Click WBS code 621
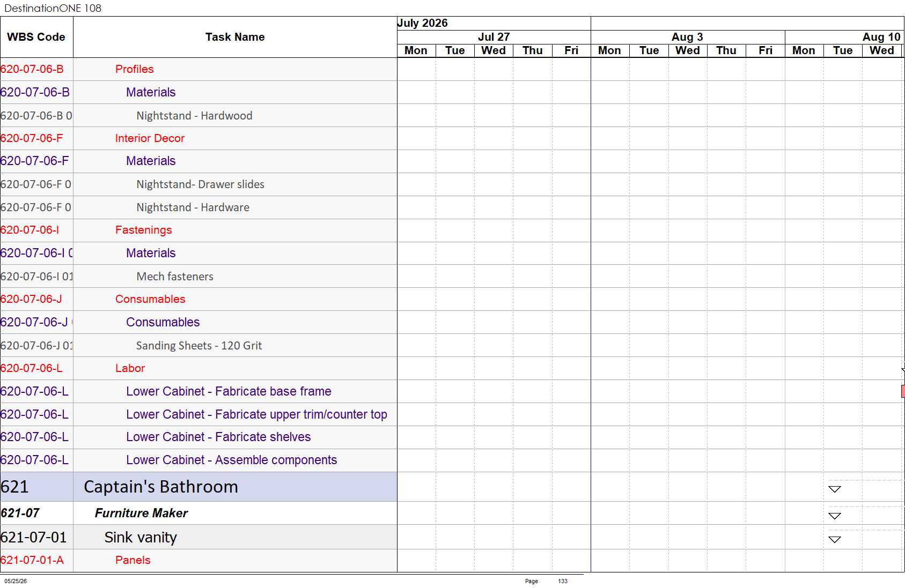905x588 pixels. [14, 487]
